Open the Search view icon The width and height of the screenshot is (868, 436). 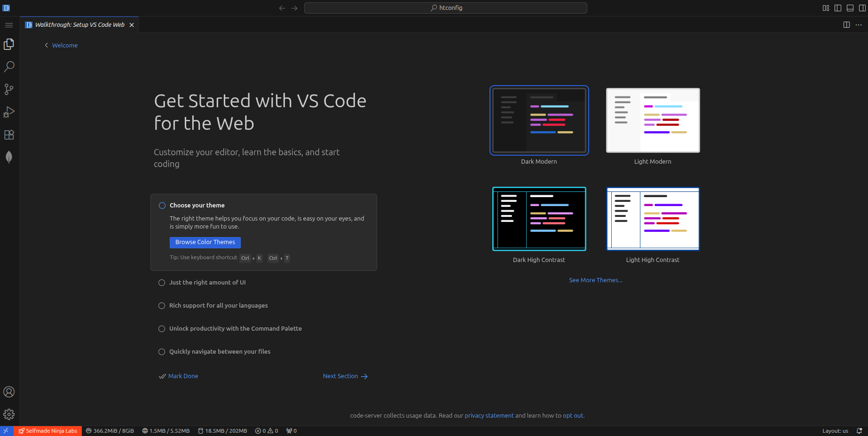pos(9,67)
